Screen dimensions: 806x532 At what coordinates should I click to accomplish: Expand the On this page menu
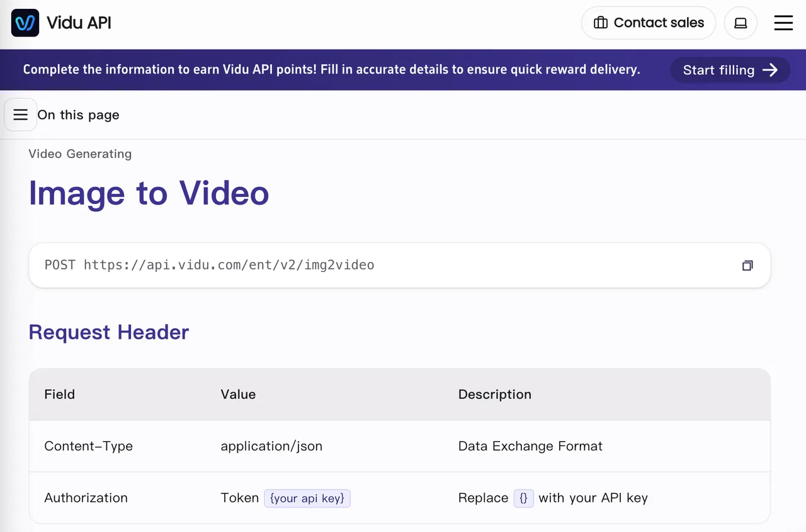(21, 115)
